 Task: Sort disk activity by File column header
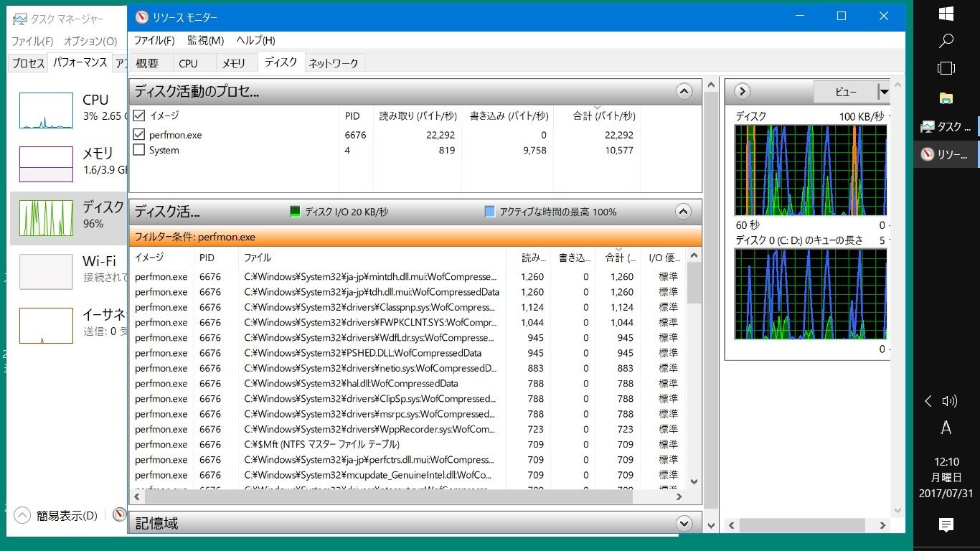tap(372, 257)
